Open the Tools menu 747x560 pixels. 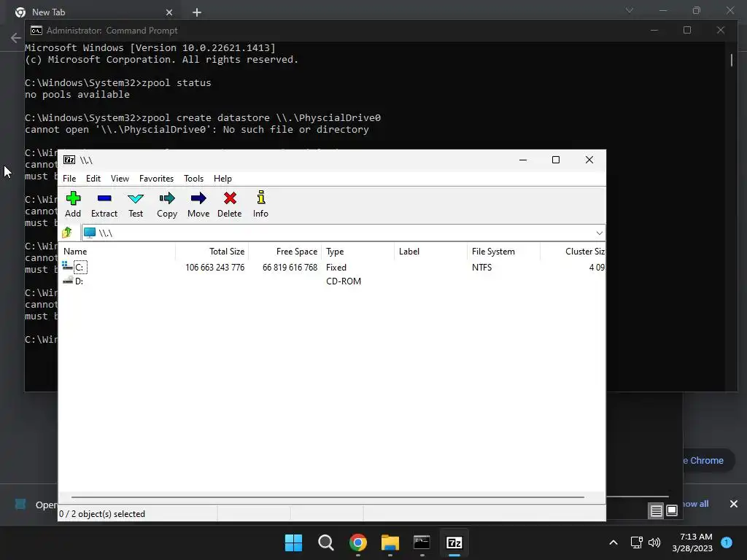(194, 179)
